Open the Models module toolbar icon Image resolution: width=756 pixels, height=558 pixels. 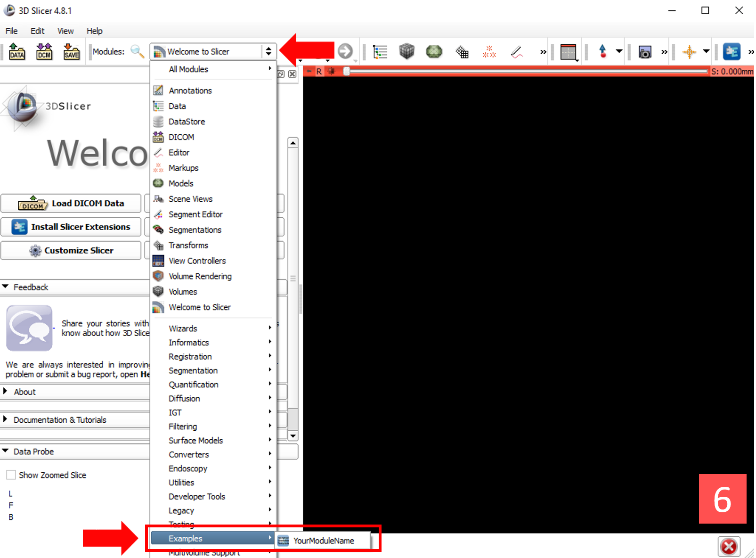434,51
